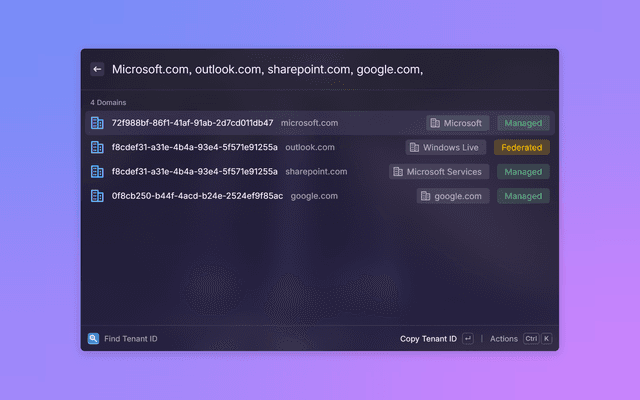Click the Managed badge on sharepoint.com row
The image size is (640, 400).
(x=523, y=172)
